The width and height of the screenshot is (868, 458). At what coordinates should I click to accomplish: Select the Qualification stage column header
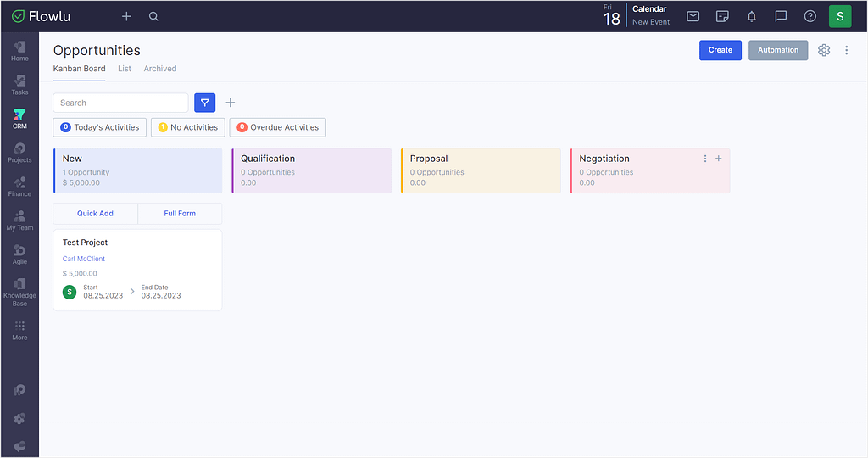click(312, 170)
